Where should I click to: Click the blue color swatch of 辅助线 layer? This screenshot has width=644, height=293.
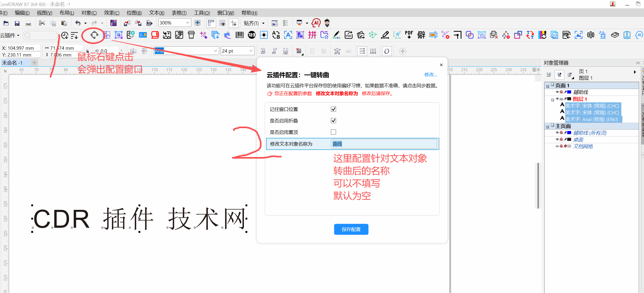tap(569, 92)
